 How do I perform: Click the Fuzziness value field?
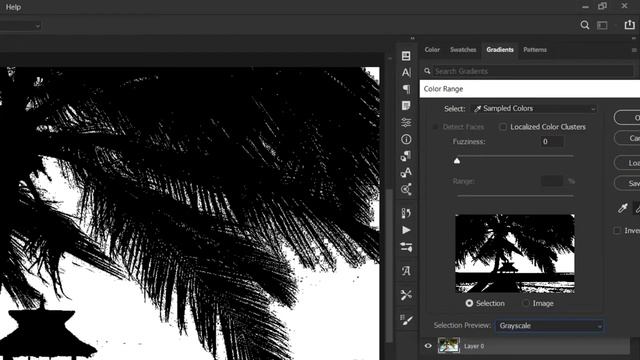tap(552, 142)
